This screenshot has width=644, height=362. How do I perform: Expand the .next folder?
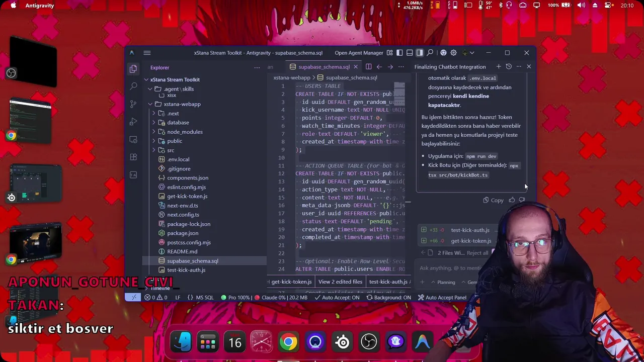coord(154,113)
